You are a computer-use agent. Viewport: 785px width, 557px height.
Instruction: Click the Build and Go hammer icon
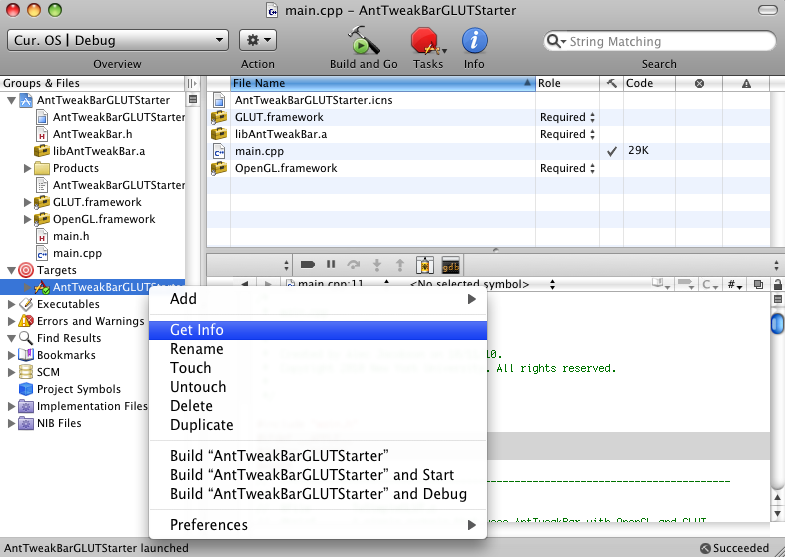click(x=361, y=41)
